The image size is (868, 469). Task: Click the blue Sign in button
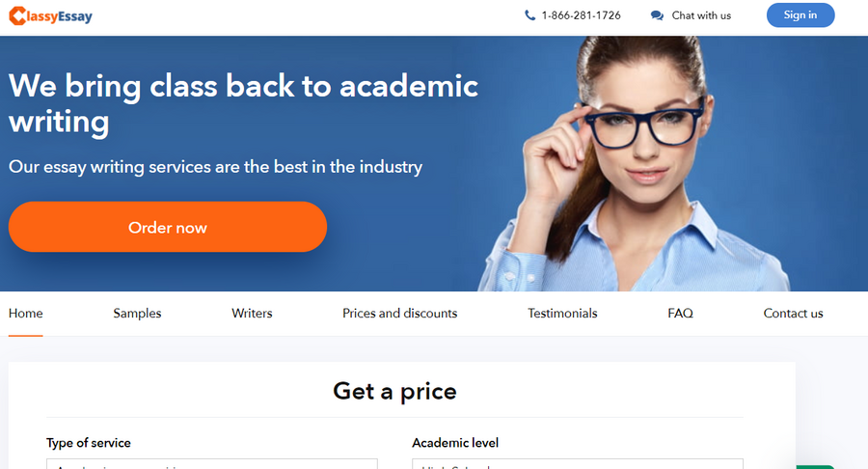[x=800, y=14]
